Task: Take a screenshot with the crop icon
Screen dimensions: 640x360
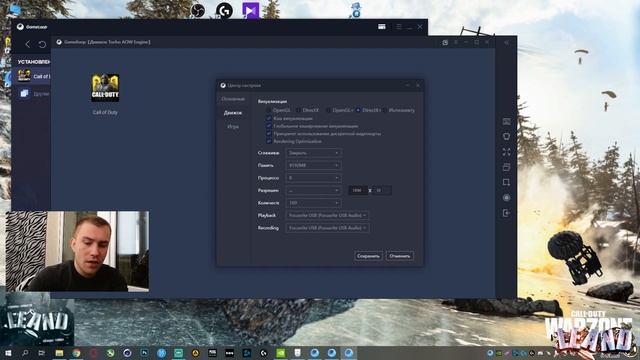Action: point(506,182)
